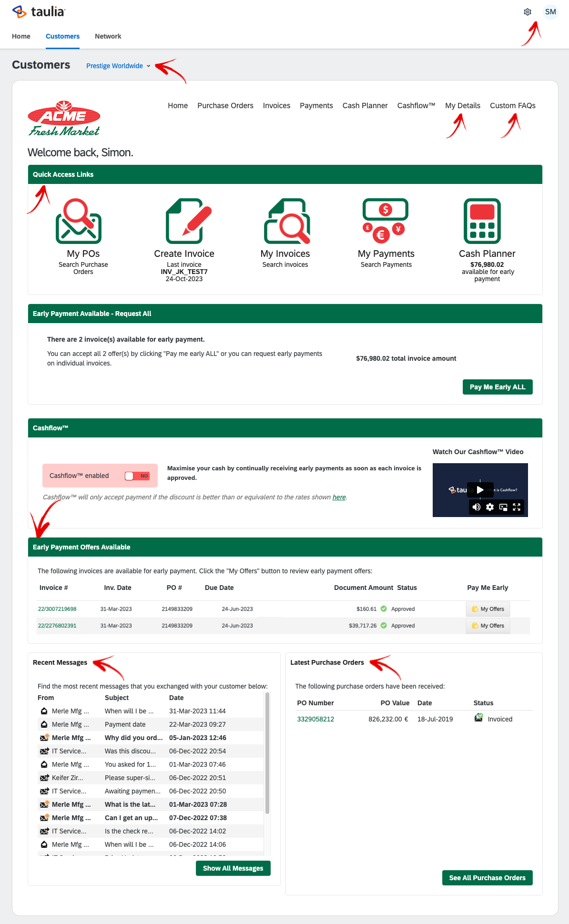Mute the Cashflow video volume
Image resolution: width=569 pixels, height=924 pixels.
[477, 507]
